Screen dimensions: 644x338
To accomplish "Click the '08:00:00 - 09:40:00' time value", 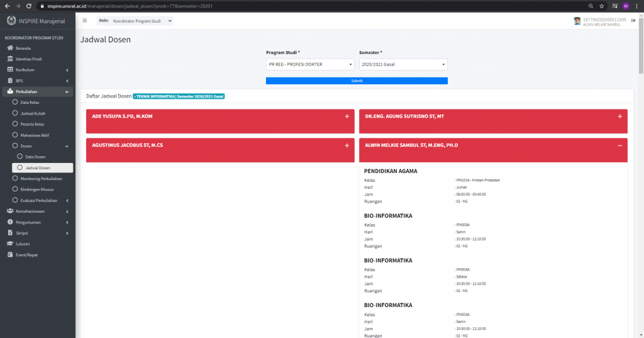I will tap(470, 194).
